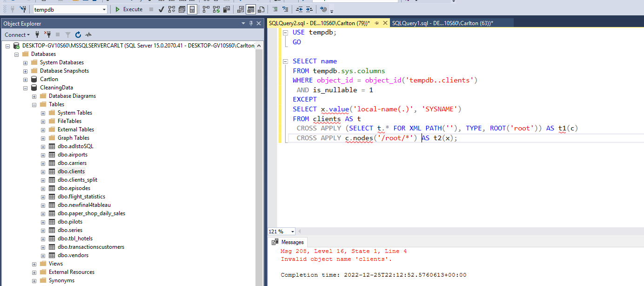Select dbo.tbl_hotels table

pos(75,238)
